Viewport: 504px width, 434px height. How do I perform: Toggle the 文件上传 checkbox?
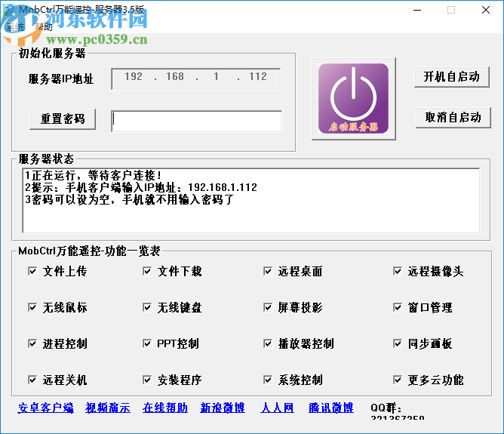click(x=32, y=271)
